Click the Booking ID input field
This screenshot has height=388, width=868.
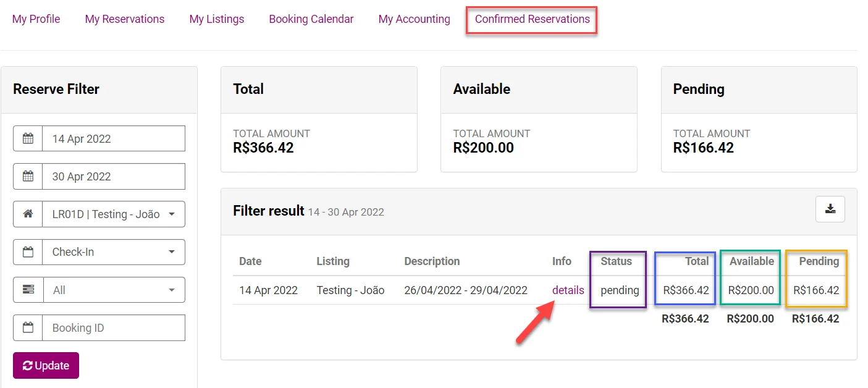pyautogui.click(x=114, y=327)
